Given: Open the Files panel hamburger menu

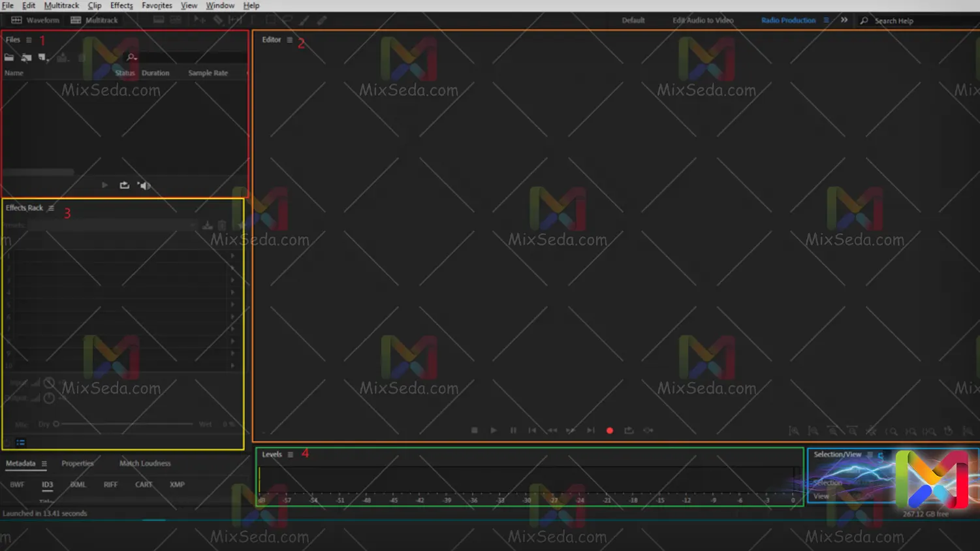Looking at the screenshot, I should coord(29,40).
